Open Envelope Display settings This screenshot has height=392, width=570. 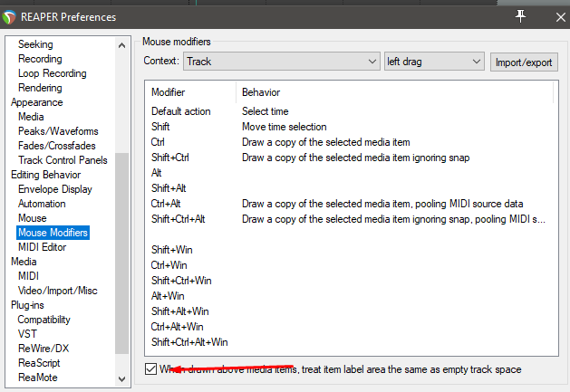coord(55,189)
